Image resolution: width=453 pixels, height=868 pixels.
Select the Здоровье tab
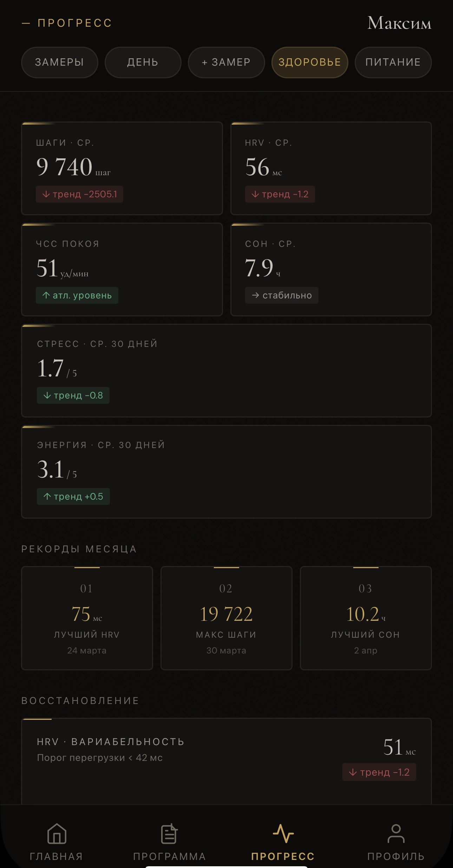pos(309,63)
